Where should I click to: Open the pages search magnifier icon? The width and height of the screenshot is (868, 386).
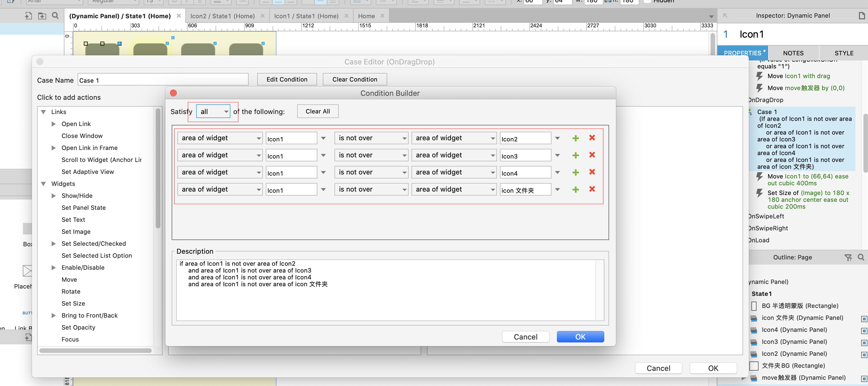[55, 16]
